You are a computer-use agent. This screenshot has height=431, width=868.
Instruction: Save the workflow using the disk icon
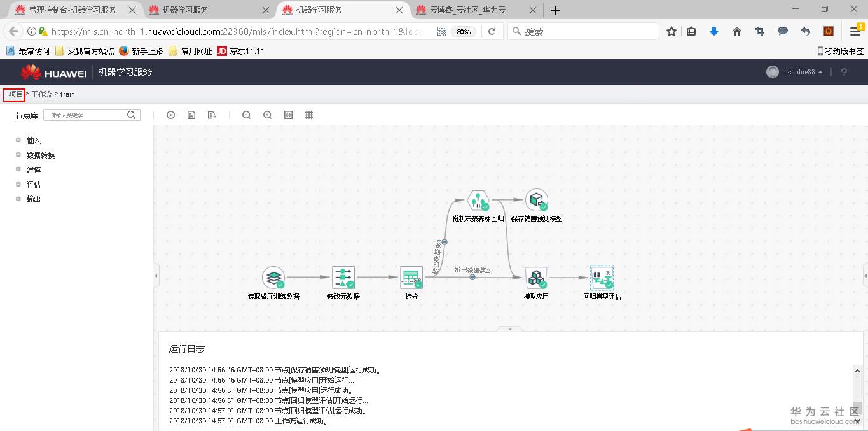191,115
